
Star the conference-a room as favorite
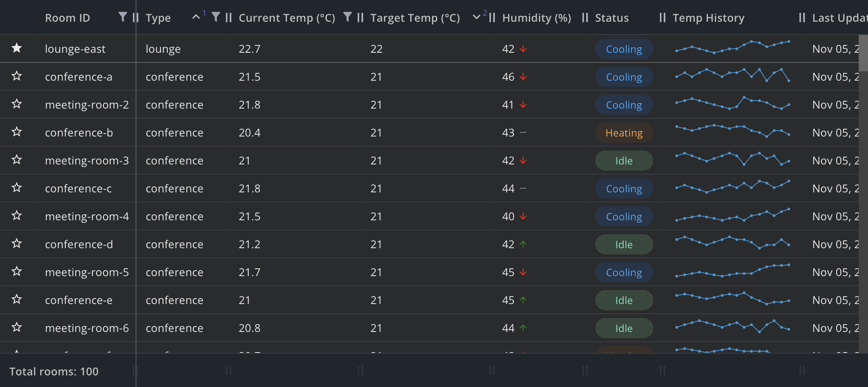tap(17, 76)
